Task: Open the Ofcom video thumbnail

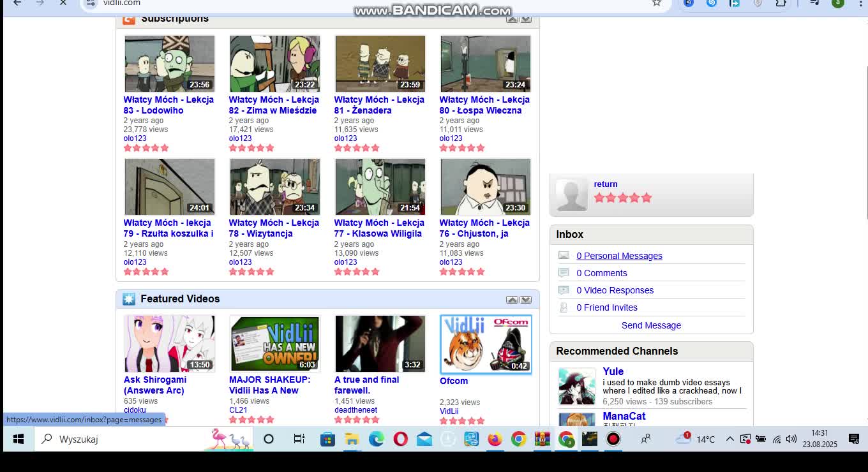Action: click(485, 344)
